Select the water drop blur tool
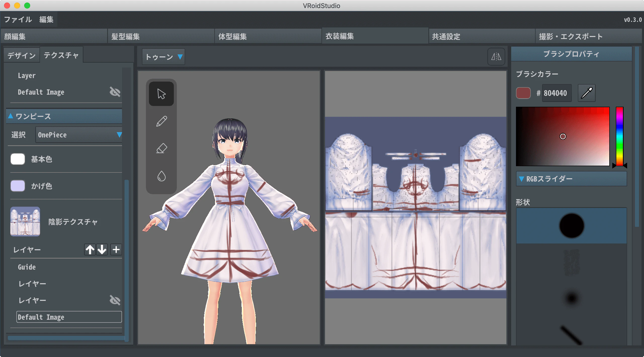 click(161, 176)
